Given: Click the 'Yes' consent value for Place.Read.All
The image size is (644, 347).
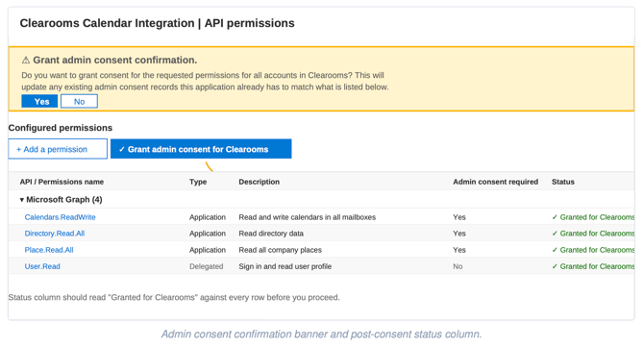Looking at the screenshot, I should (459, 250).
